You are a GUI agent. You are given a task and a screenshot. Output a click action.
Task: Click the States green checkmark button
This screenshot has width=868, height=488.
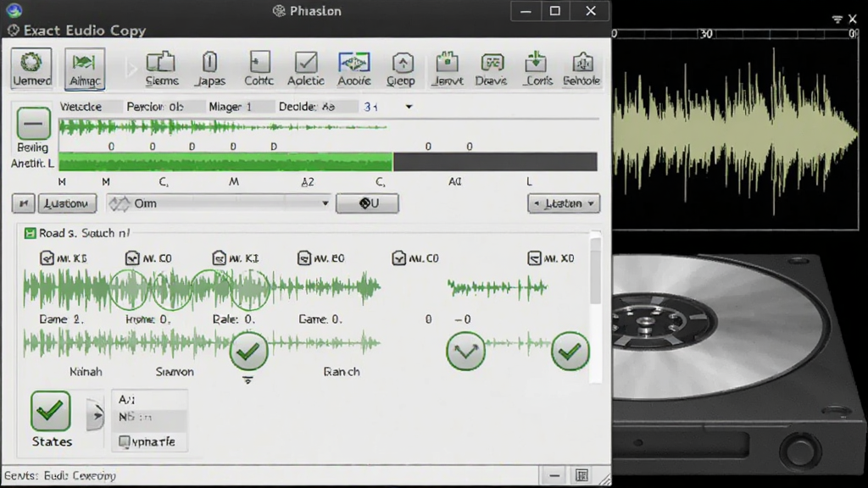[x=50, y=411]
